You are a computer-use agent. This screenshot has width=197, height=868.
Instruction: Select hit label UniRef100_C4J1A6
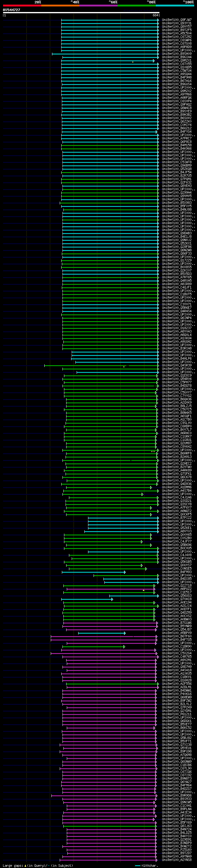click(176, 497)
